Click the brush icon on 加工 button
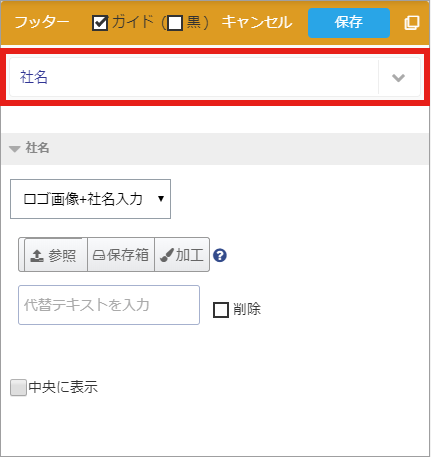Image resolution: width=431 pixels, height=457 pixels. tap(167, 255)
